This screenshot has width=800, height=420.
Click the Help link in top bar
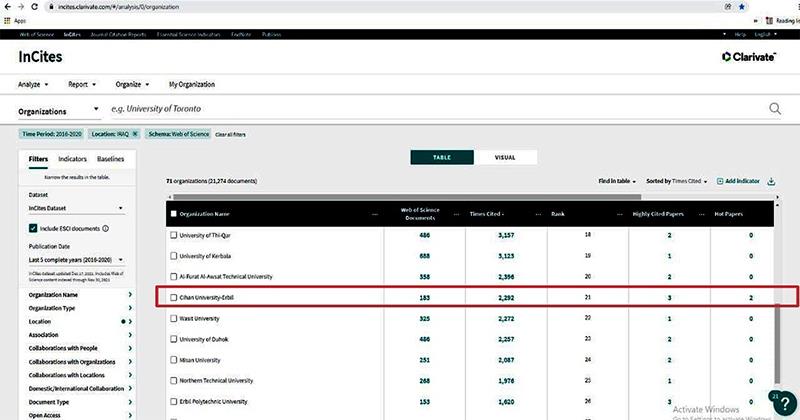(740, 34)
